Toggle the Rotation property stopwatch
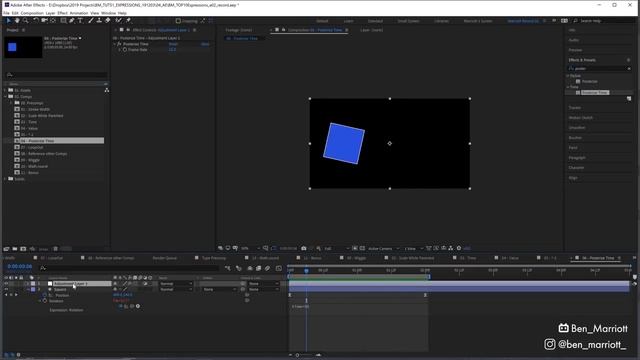640x360 pixels. (45, 301)
